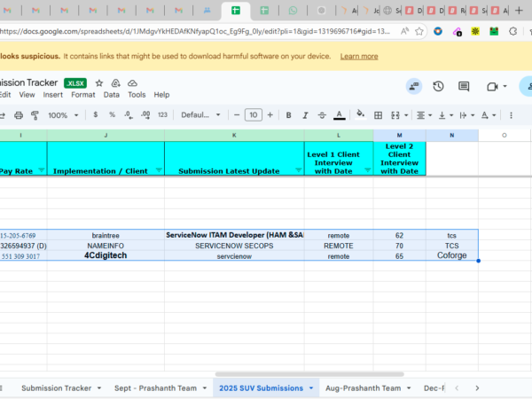The width and height of the screenshot is (532, 399).
Task: Apply bold formatting to selection
Action: [288, 114]
